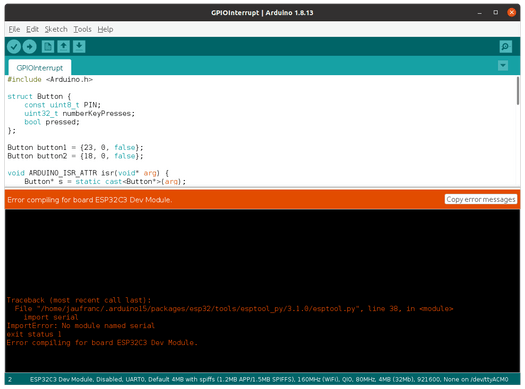Viewport: 525px width, 389px height.
Task: Click the Save sketch down-arrow icon
Action: (x=79, y=47)
